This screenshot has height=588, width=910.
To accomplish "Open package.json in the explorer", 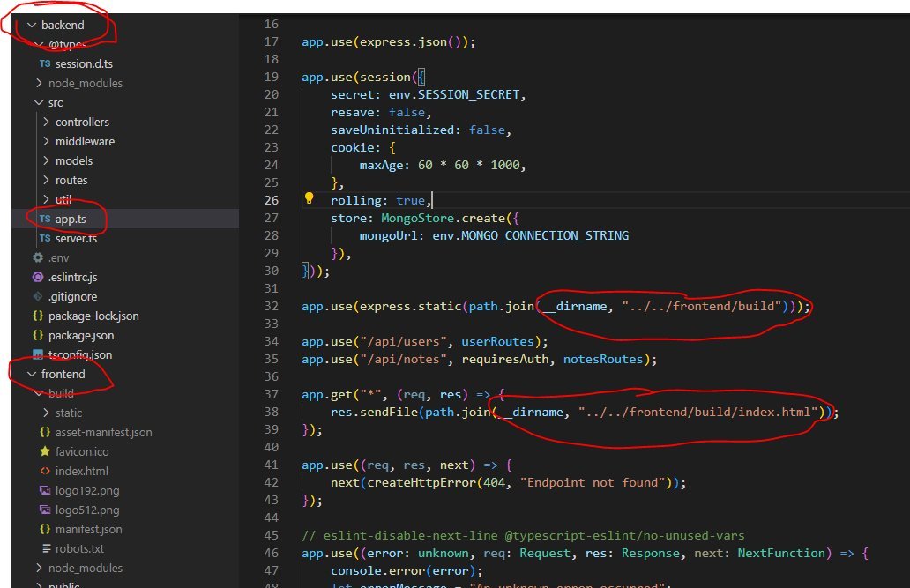I will tap(81, 336).
